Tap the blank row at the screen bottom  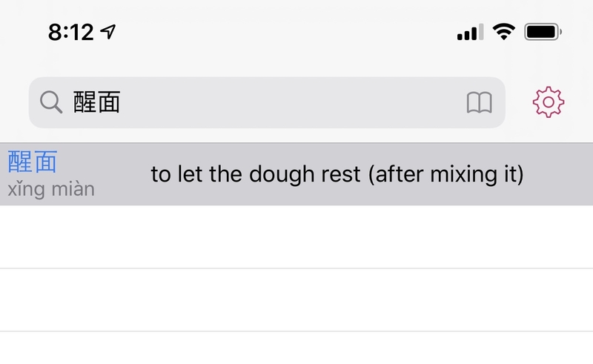coord(296,348)
